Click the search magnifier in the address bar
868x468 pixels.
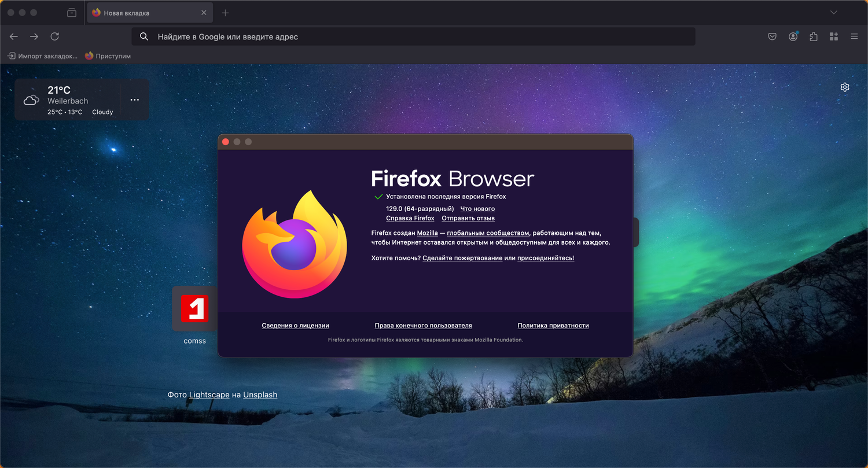pos(145,36)
